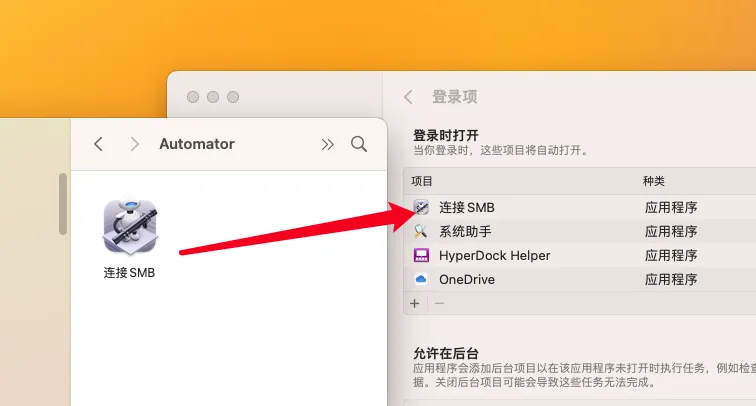
Task: Click 应用程序 type in the OneDrive row
Action: tap(671, 280)
